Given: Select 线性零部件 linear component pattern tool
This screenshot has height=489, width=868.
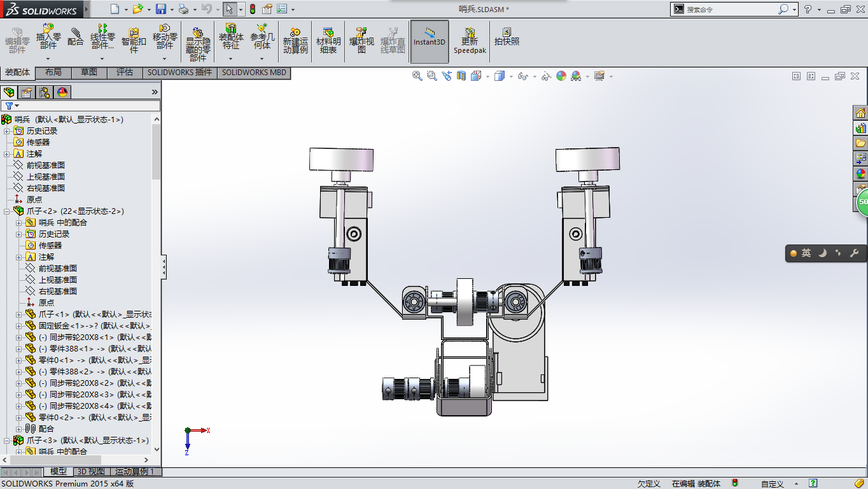Looking at the screenshot, I should coord(102,37).
